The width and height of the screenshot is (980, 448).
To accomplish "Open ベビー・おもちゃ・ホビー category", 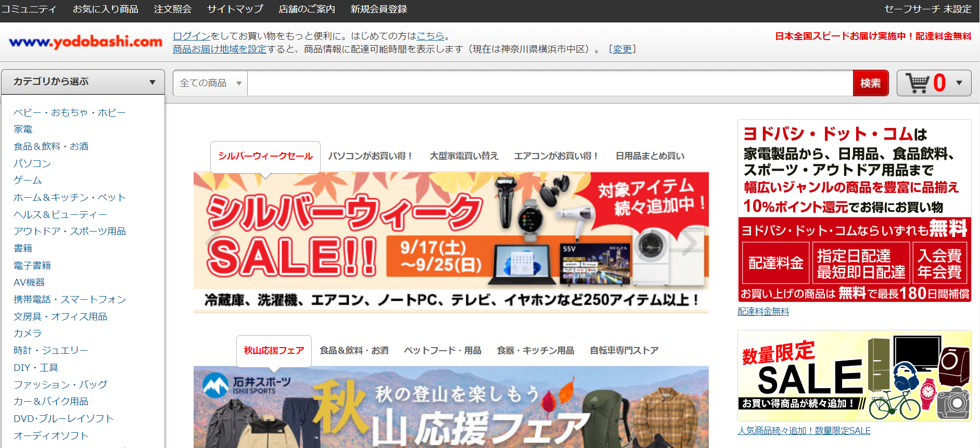I will (x=70, y=112).
